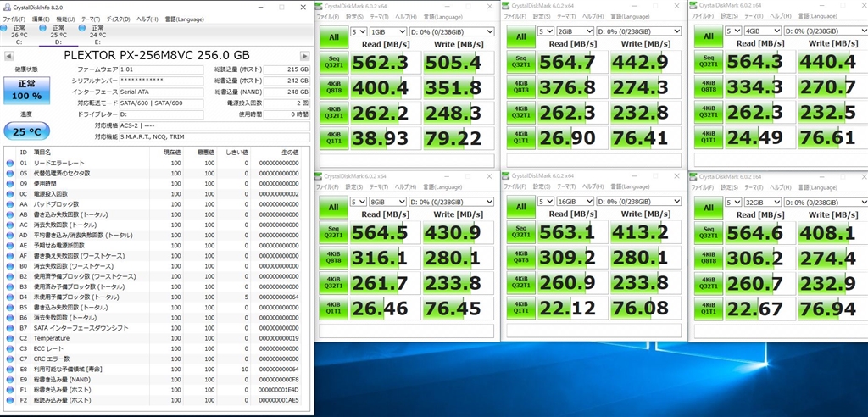Click the 25 °C temperature button
868x417 pixels.
point(26,132)
